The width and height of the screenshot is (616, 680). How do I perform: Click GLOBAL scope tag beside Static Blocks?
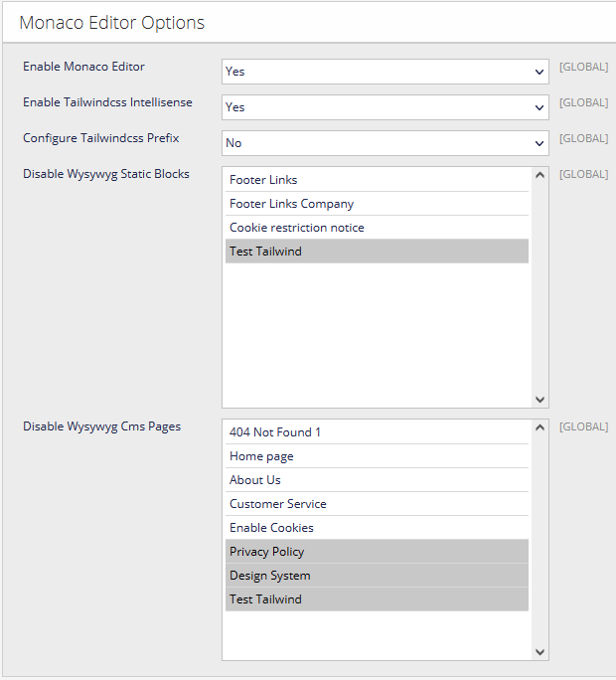pyautogui.click(x=583, y=174)
